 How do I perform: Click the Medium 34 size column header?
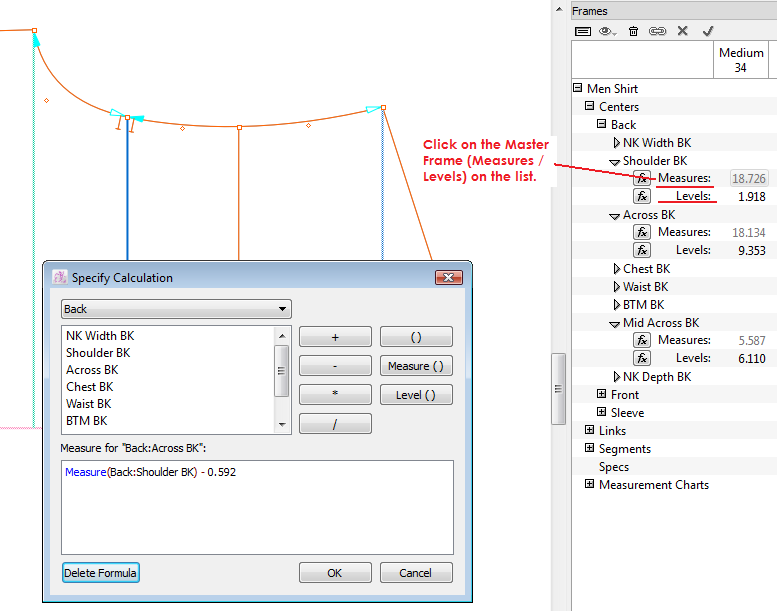pos(741,60)
